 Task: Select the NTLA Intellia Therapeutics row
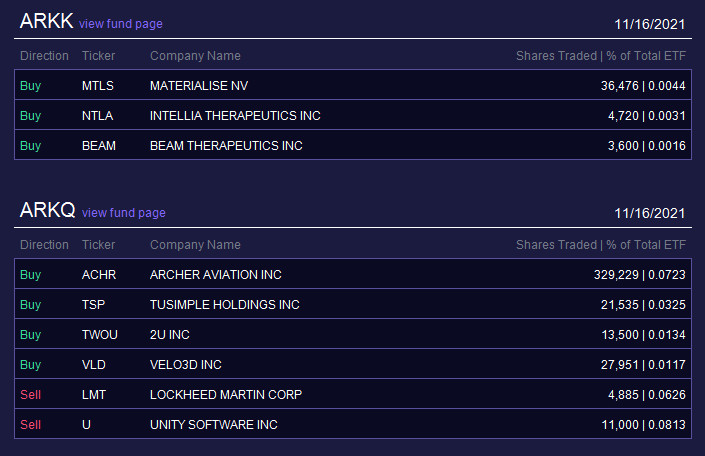click(353, 115)
